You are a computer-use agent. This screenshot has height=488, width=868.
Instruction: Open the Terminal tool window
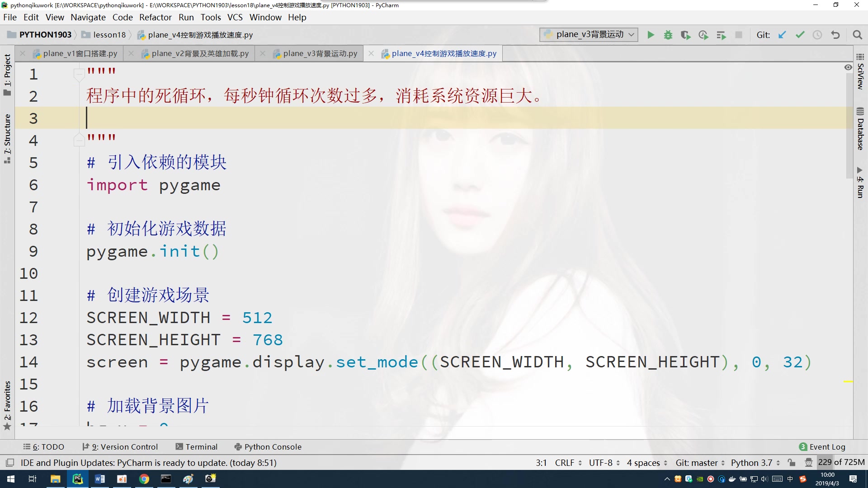(197, 447)
